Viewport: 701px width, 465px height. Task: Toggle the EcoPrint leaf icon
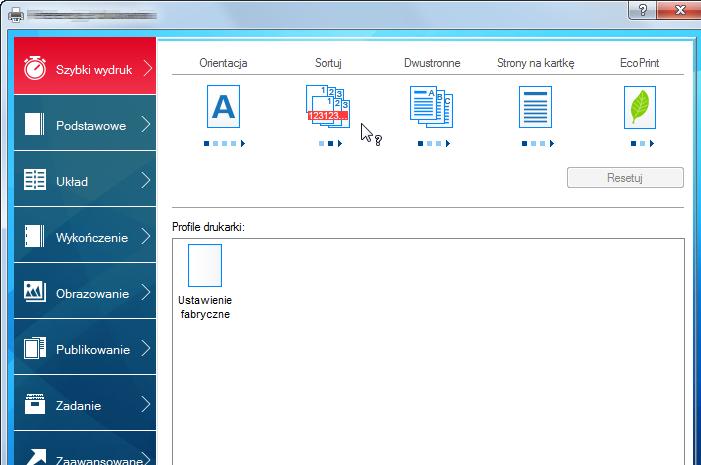[x=640, y=107]
